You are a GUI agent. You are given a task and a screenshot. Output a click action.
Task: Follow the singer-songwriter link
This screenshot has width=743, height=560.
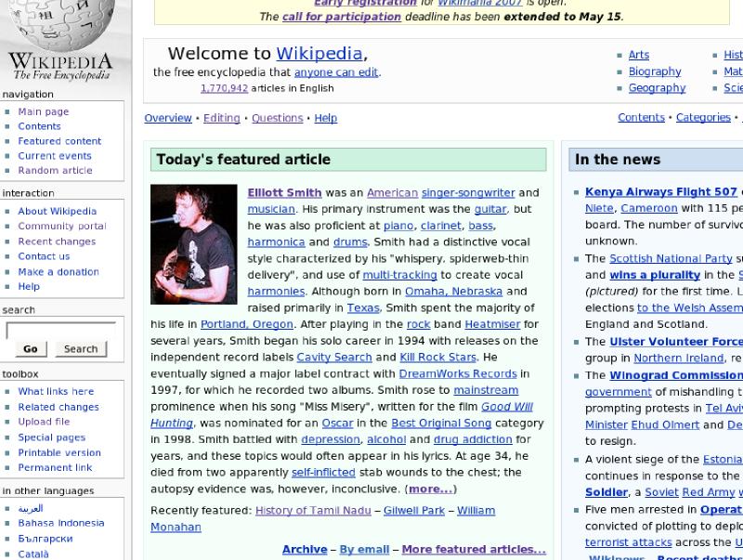point(468,193)
